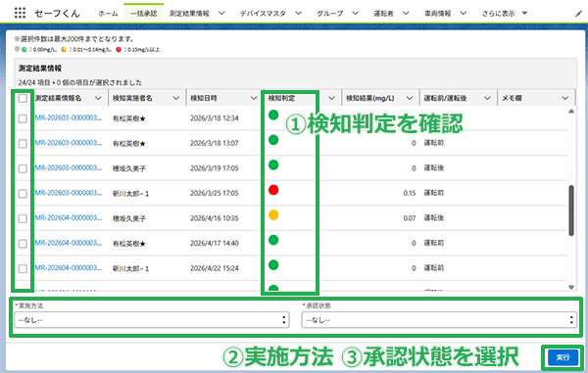Viewport: 588px width, 373px height.
Task: Open the 運転前/運転後 column menu chevron
Action: pyautogui.click(x=487, y=98)
